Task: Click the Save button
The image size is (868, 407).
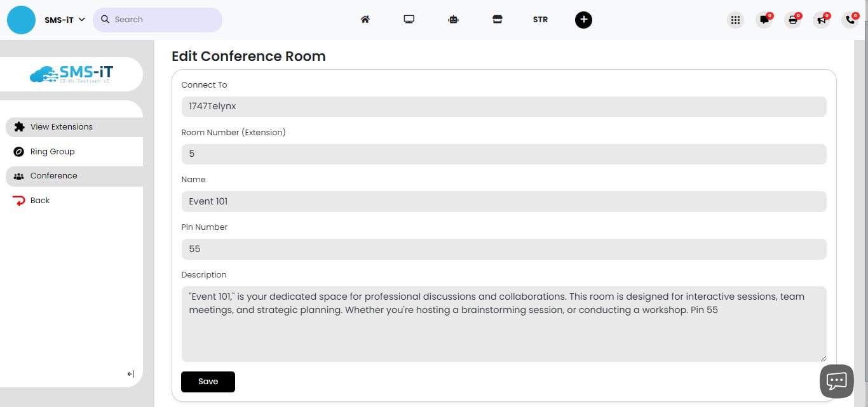Action: click(x=208, y=382)
